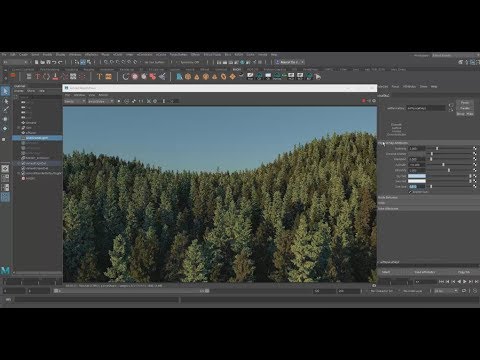Open the Focus menu in Attribute Editor
The width and height of the screenshot is (480, 360).
(395, 86)
